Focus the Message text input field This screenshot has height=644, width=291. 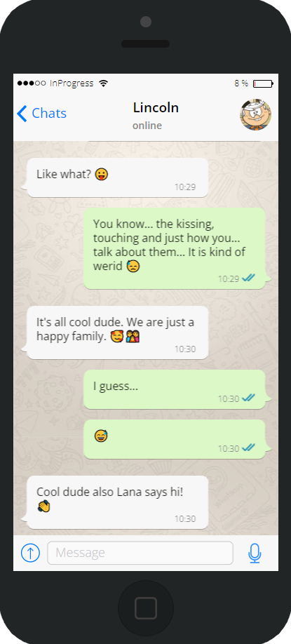[140, 553]
